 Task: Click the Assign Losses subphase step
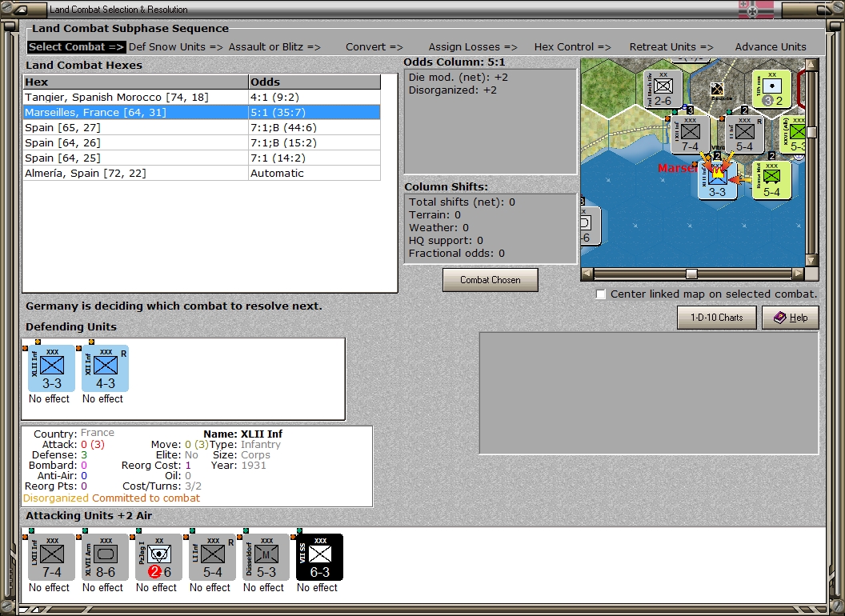(x=473, y=47)
